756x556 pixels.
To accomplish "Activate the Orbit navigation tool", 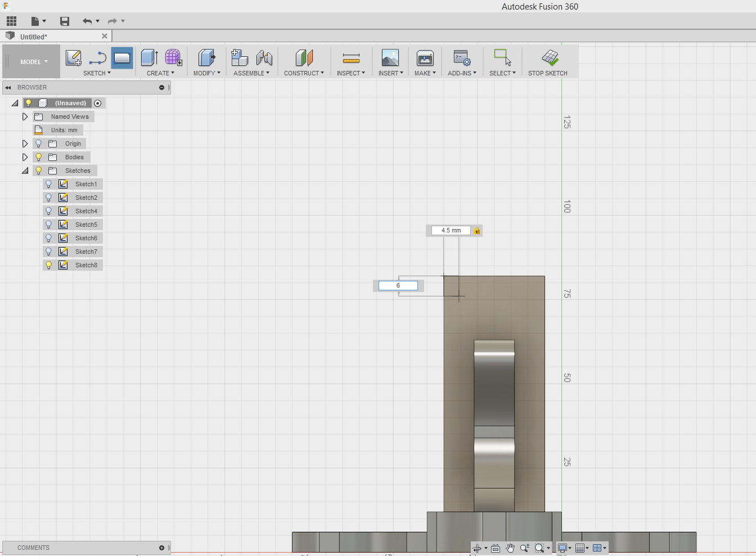I will [x=477, y=548].
